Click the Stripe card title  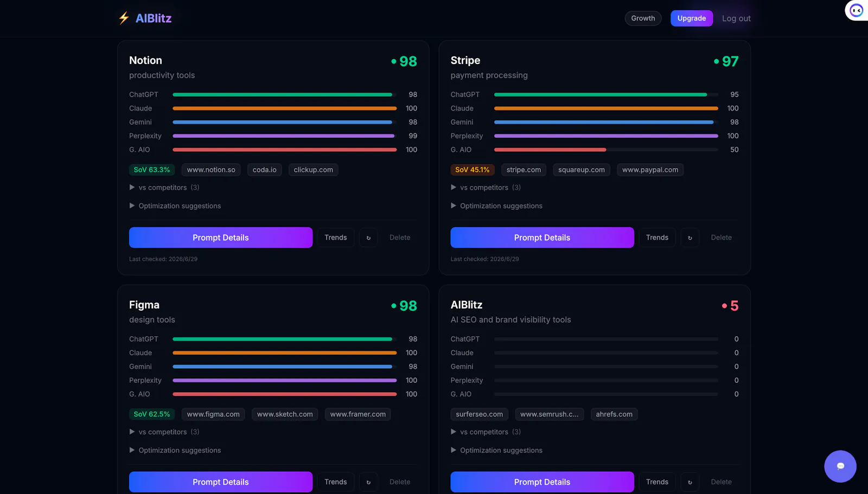click(465, 60)
